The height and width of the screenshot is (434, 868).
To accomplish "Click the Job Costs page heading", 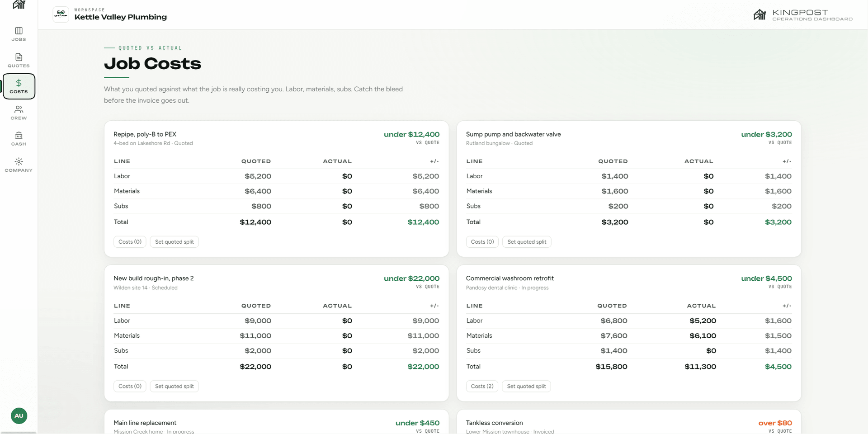I will [x=153, y=64].
